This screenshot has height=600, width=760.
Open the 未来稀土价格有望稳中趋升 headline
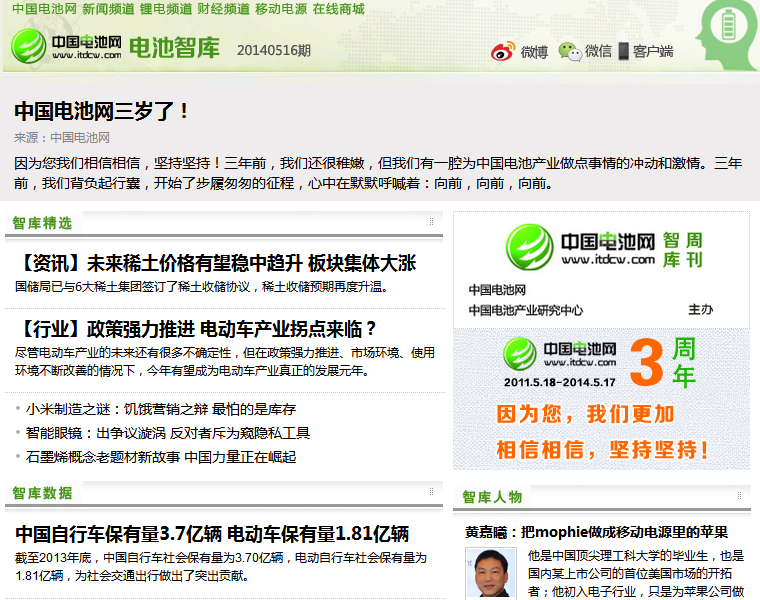(x=216, y=264)
